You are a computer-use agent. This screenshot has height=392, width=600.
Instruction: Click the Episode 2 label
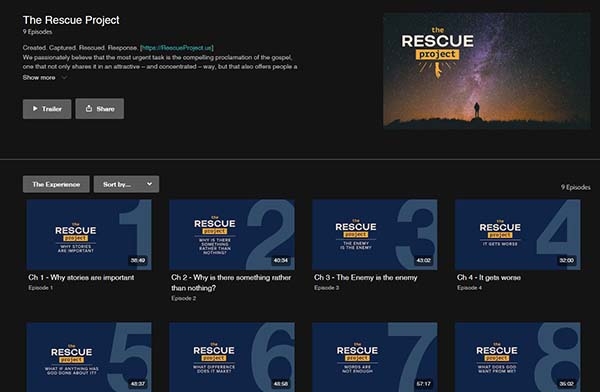coord(184,298)
